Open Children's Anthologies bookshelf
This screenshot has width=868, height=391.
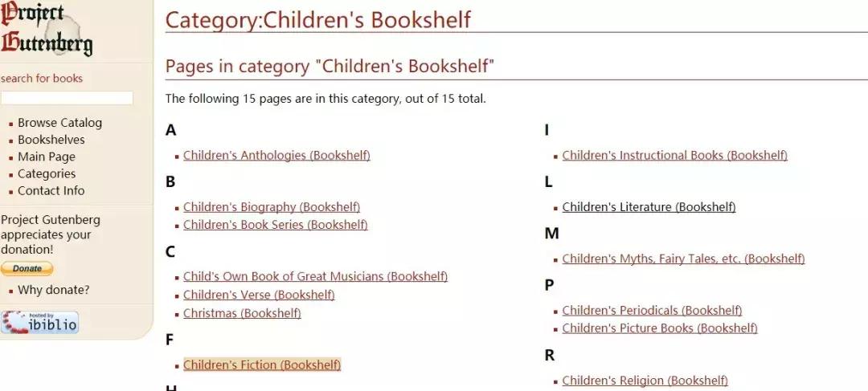[x=276, y=156]
